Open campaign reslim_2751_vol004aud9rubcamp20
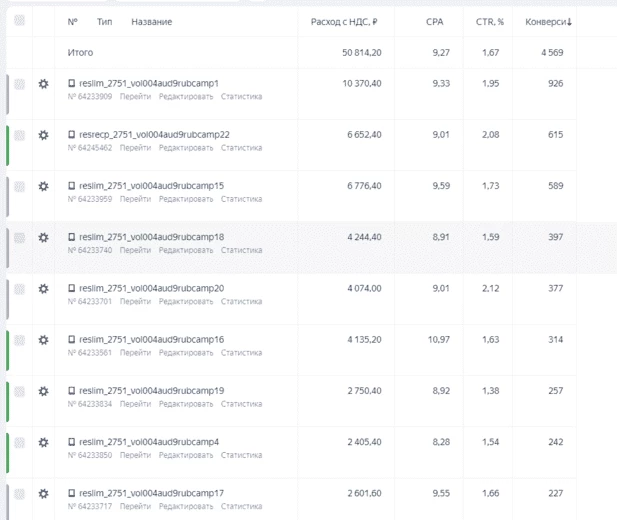This screenshot has height=520, width=617. coord(151,288)
